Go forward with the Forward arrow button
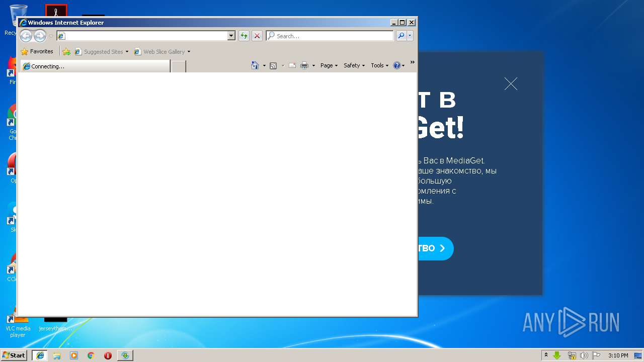The width and height of the screenshot is (644, 362). click(40, 36)
